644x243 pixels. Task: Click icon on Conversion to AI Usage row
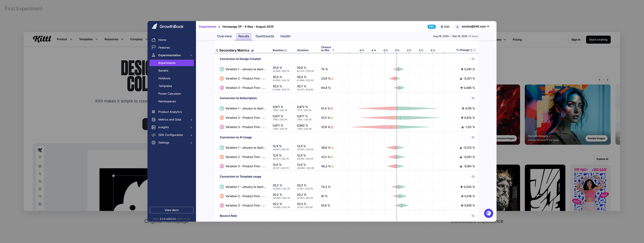point(473,137)
